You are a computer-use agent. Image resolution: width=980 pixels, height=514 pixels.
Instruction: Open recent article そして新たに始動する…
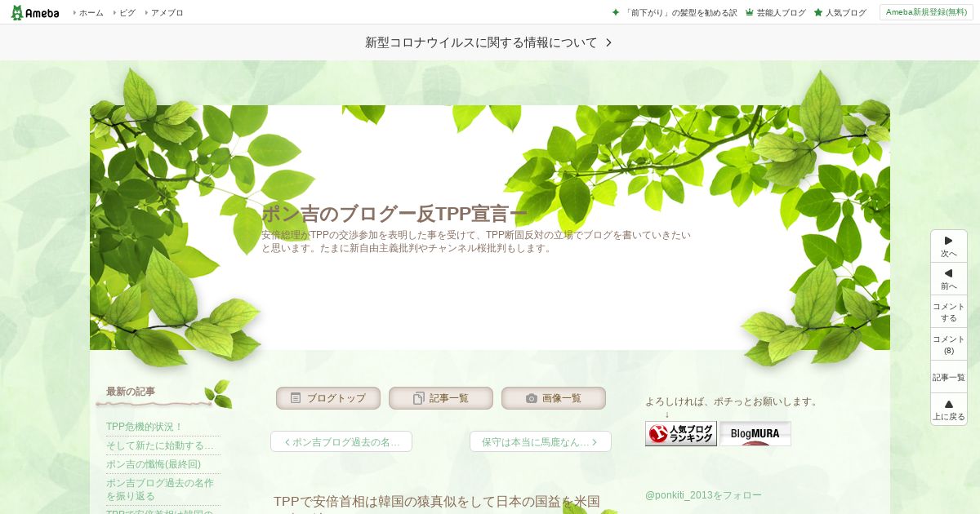[160, 445]
